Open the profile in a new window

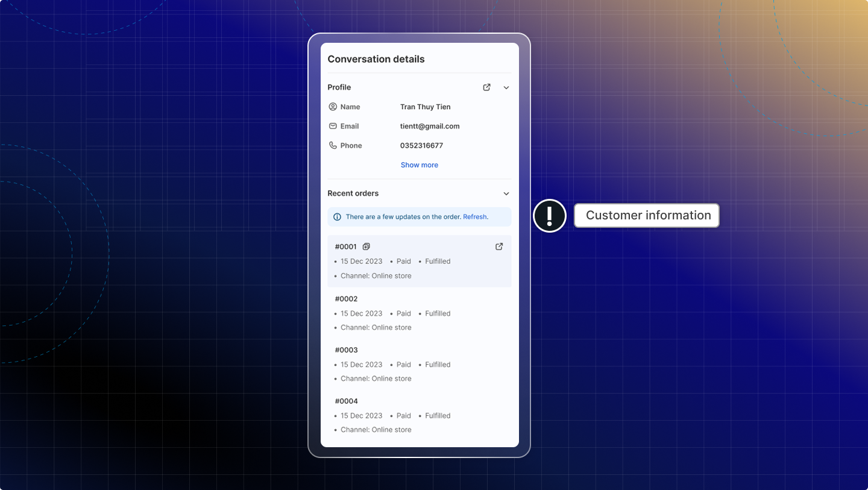(486, 87)
